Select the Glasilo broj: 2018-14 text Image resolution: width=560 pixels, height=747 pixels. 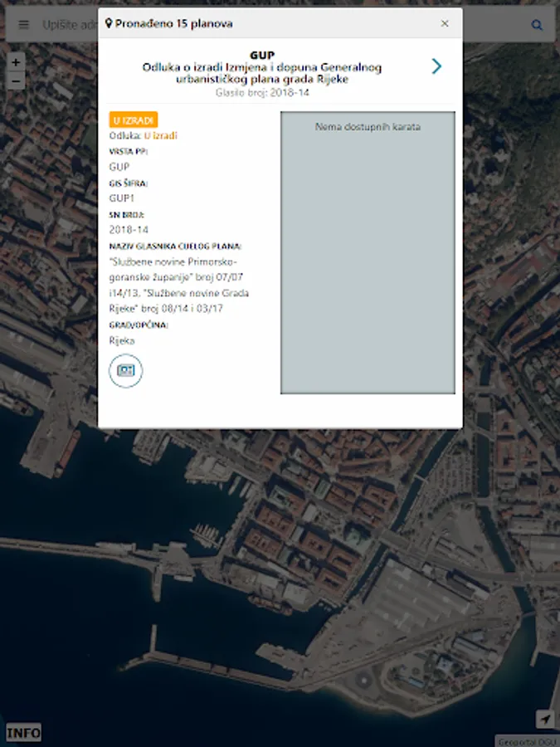tap(262, 92)
